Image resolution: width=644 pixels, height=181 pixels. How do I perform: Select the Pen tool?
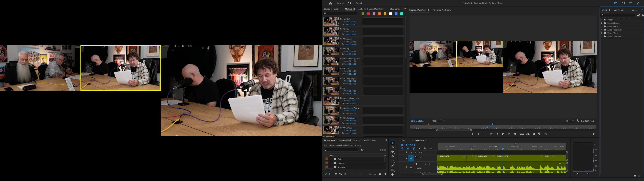(x=392, y=166)
